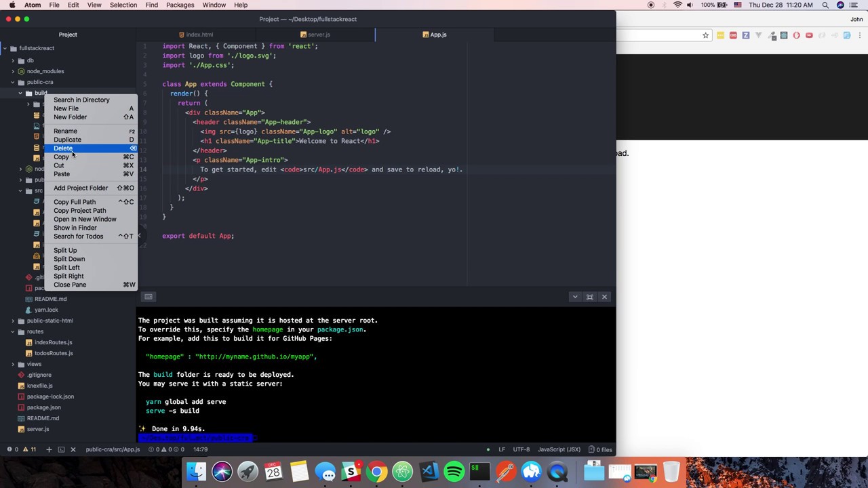Image resolution: width=868 pixels, height=488 pixels.
Task: Open Trash in the dock
Action: click(x=671, y=472)
